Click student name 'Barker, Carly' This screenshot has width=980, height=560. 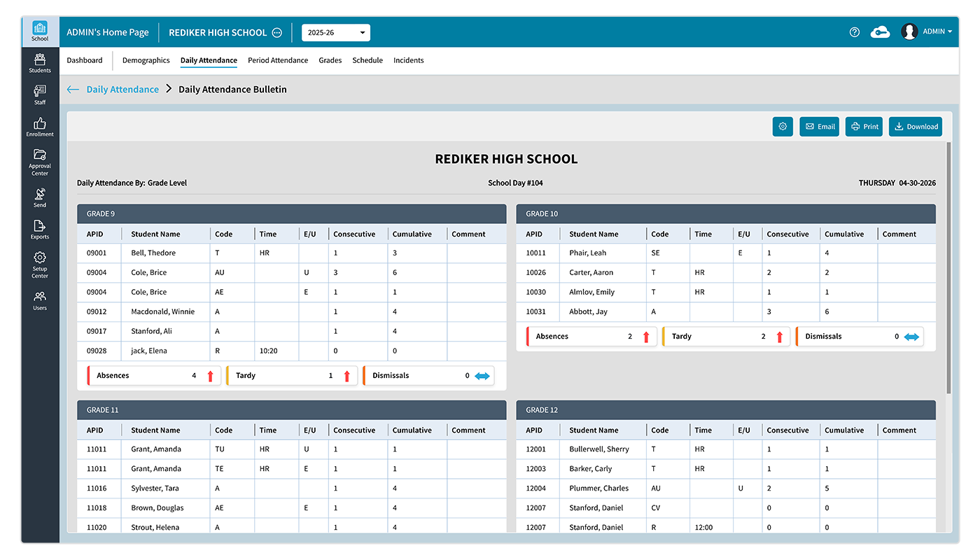(x=591, y=468)
